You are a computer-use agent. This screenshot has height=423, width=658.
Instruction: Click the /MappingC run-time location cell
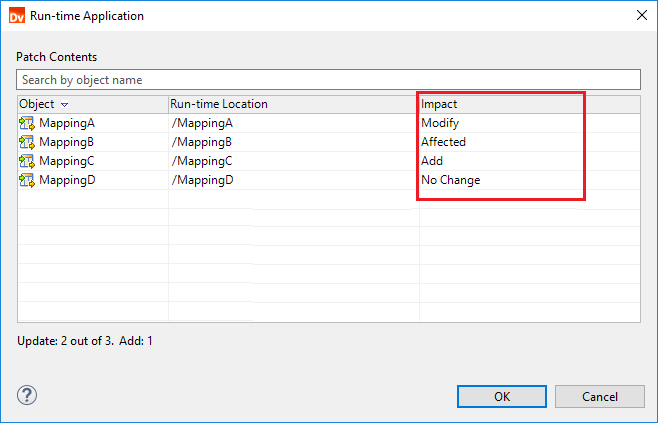click(201, 161)
